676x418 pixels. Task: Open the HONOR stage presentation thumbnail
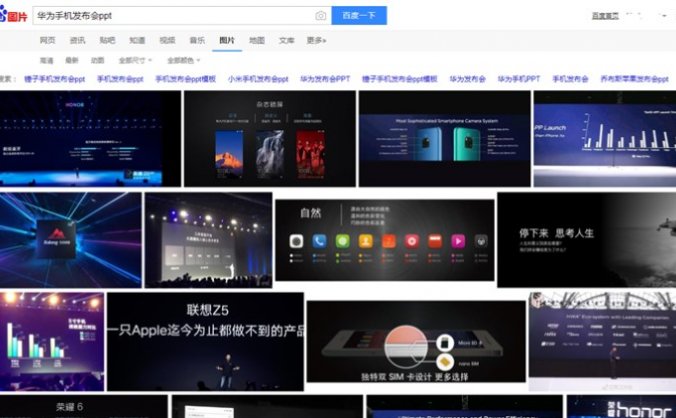click(x=90, y=138)
